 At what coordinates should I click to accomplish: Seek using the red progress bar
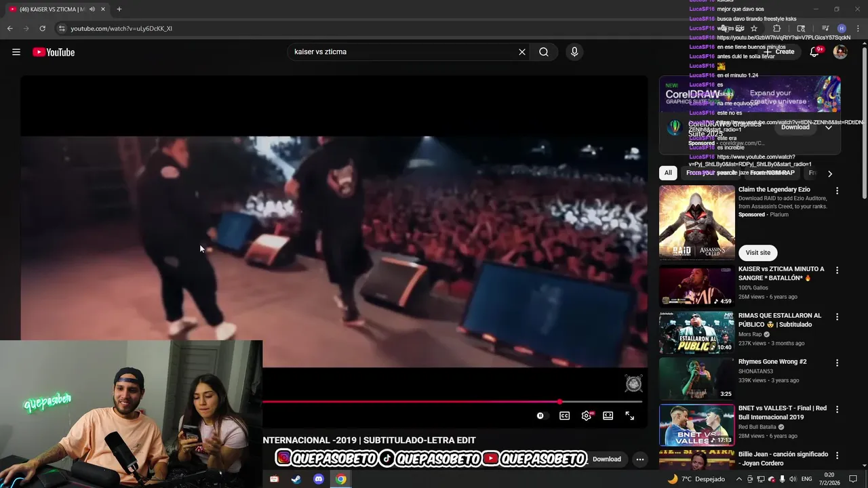pyautogui.click(x=452, y=402)
